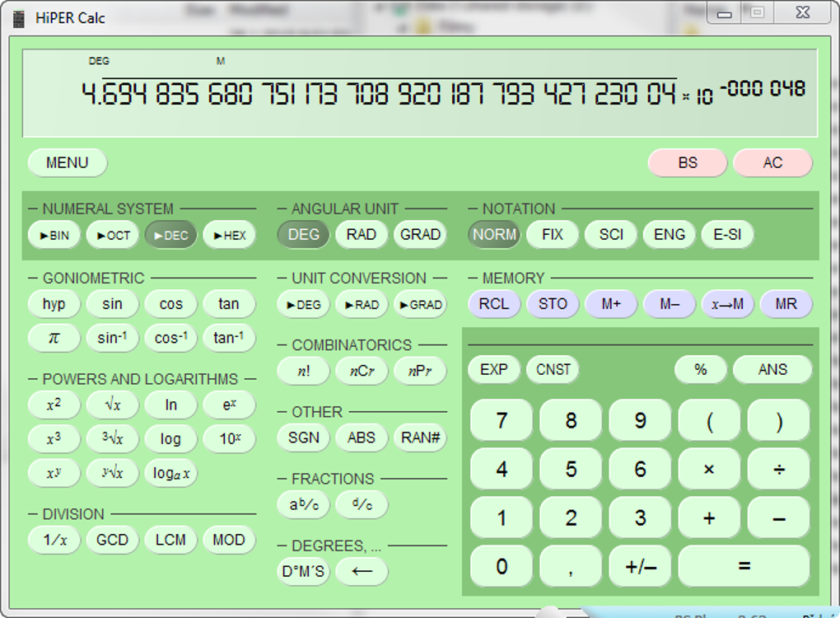Click the log base a of x button
Viewport: 840px width, 618px height.
click(171, 473)
